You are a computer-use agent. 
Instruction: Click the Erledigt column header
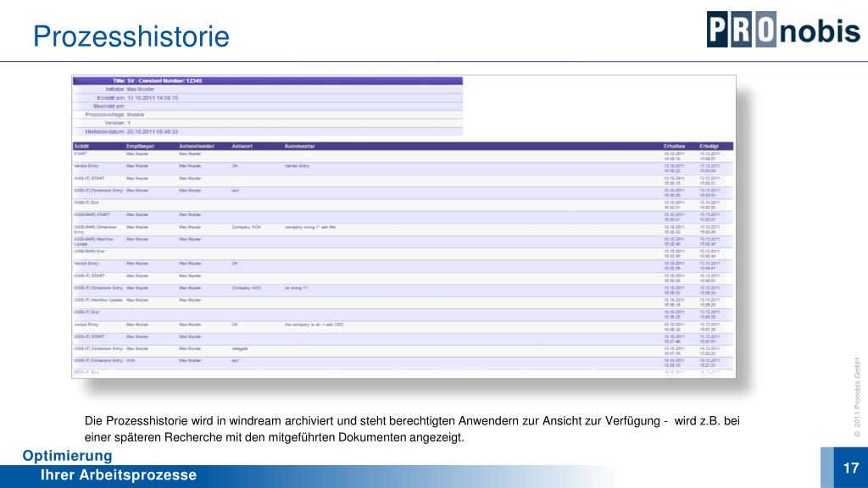click(709, 146)
